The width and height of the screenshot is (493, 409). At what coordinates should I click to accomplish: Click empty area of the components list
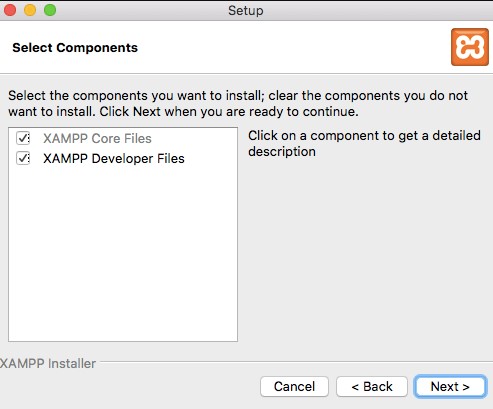tap(123, 253)
